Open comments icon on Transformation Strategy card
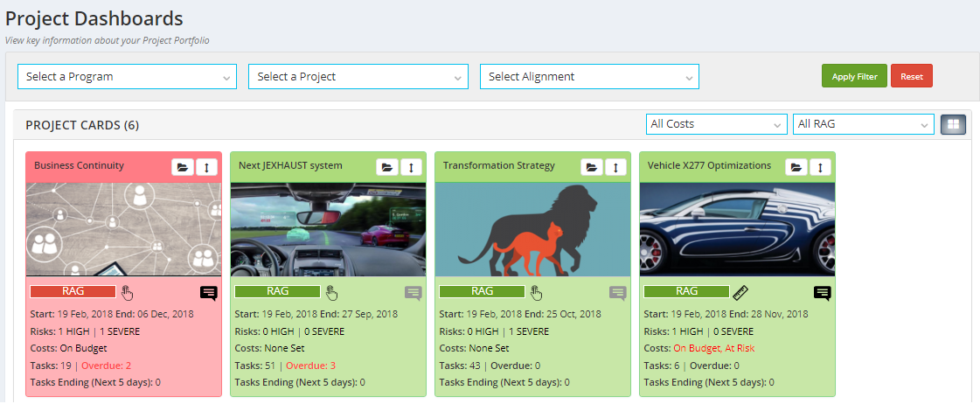 (x=617, y=293)
